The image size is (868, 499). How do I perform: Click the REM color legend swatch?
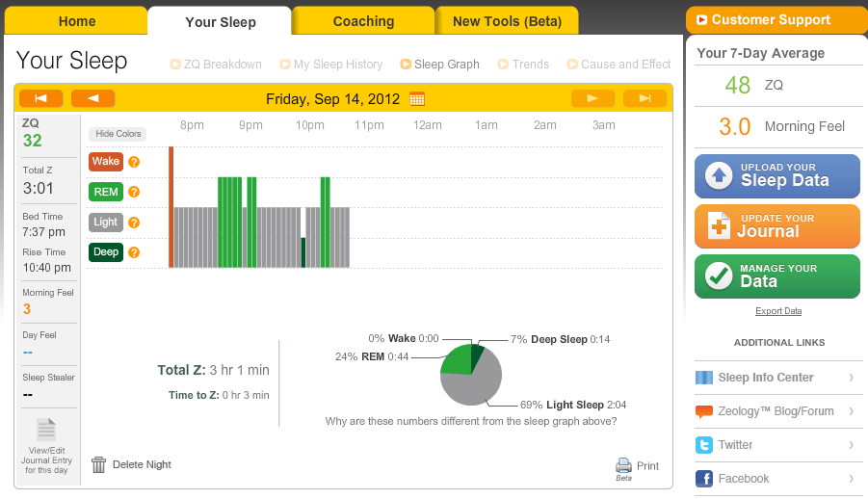(106, 192)
